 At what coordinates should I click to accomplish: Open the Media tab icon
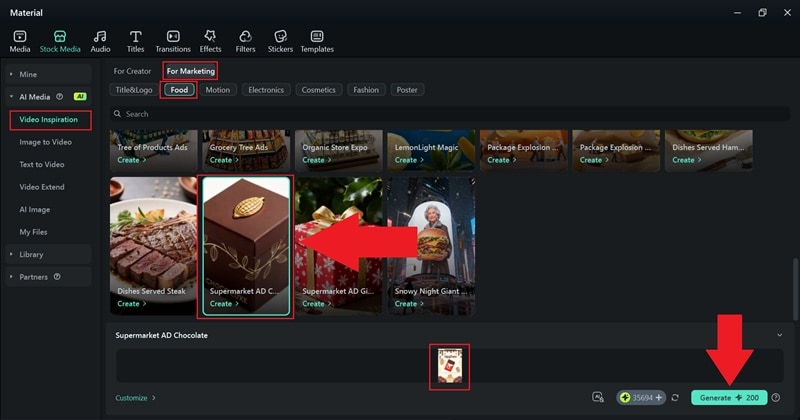coord(20,36)
